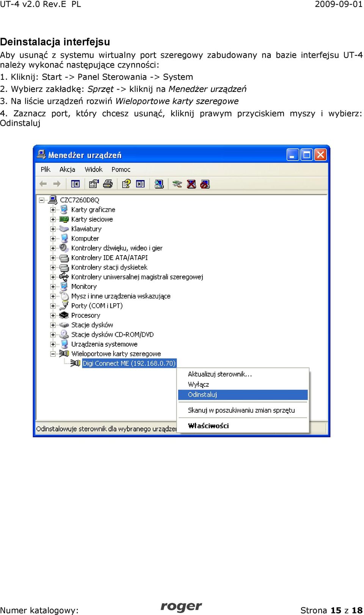Image resolution: width=364 pixels, height=615 pixels.
Task: Click the Klawiatury keyboard icon
Action: (x=64, y=229)
